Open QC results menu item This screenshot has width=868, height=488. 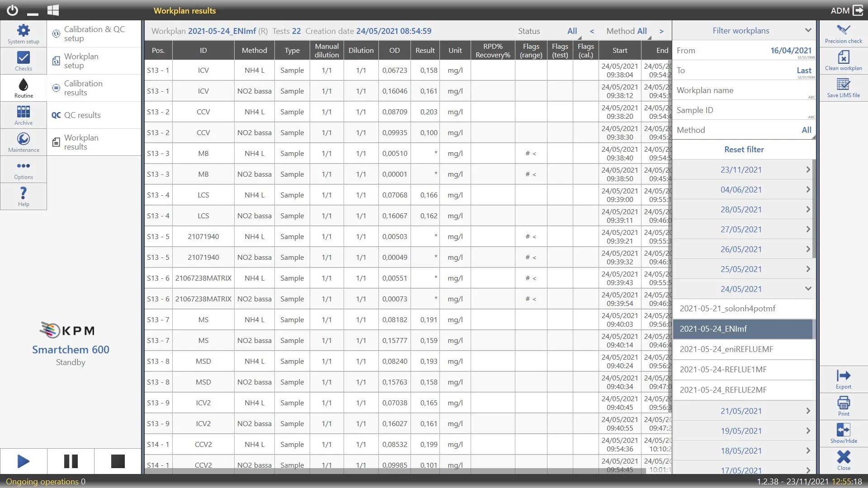pos(82,115)
